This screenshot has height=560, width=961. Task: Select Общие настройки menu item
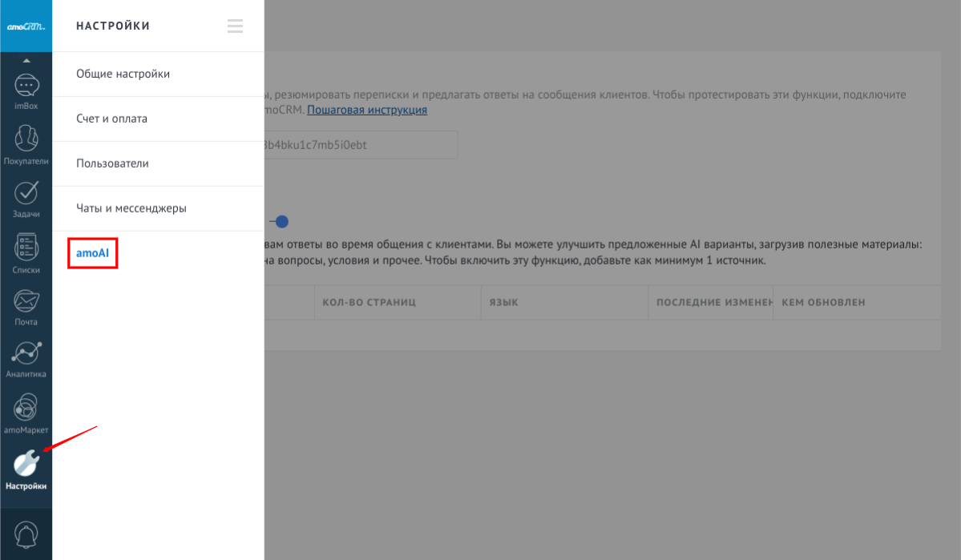coord(123,74)
